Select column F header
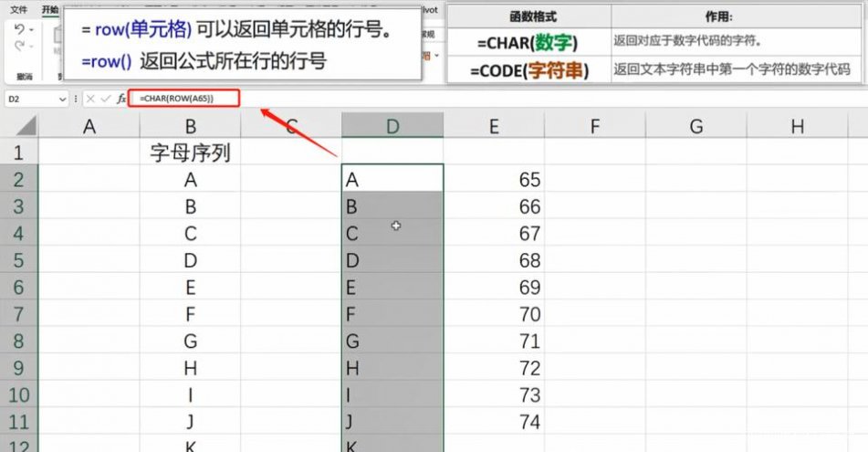This screenshot has height=452, width=868. [595, 126]
